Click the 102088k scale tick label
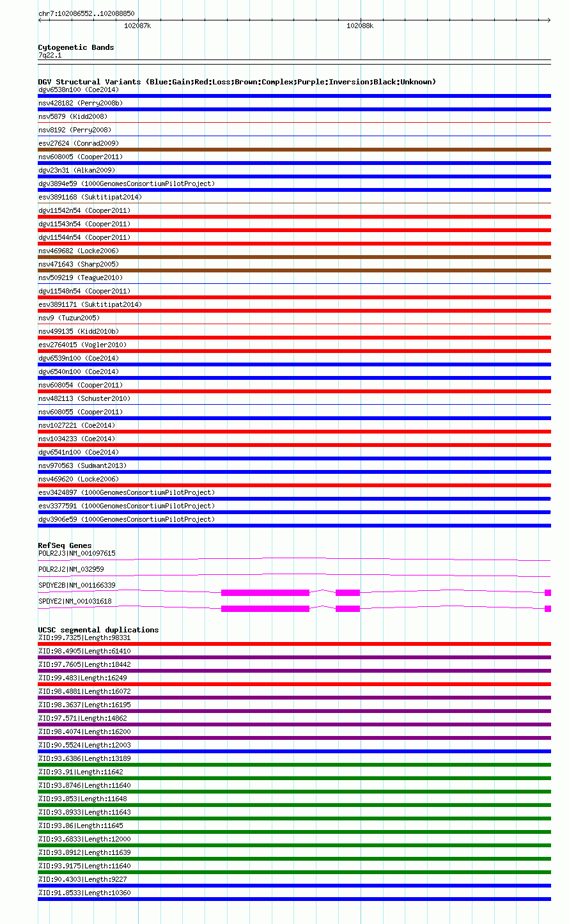The image size is (569, 924). pos(360,26)
